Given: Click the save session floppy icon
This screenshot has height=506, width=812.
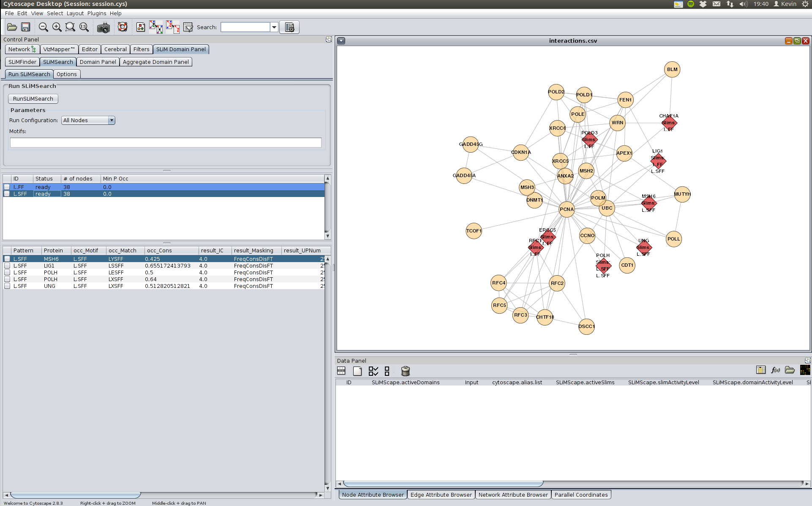Looking at the screenshot, I should pos(26,27).
